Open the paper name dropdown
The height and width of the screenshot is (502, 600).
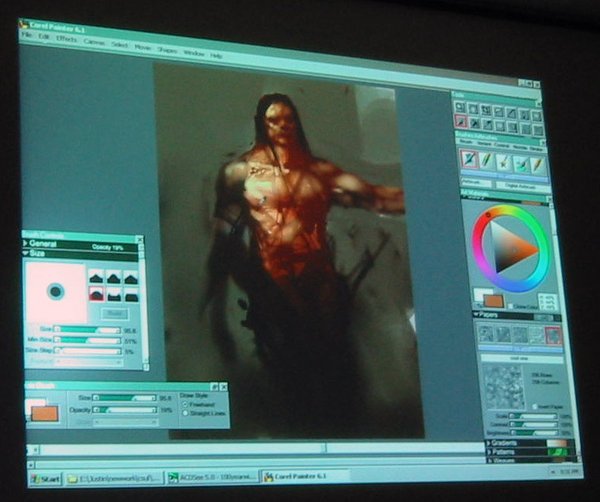(522, 359)
